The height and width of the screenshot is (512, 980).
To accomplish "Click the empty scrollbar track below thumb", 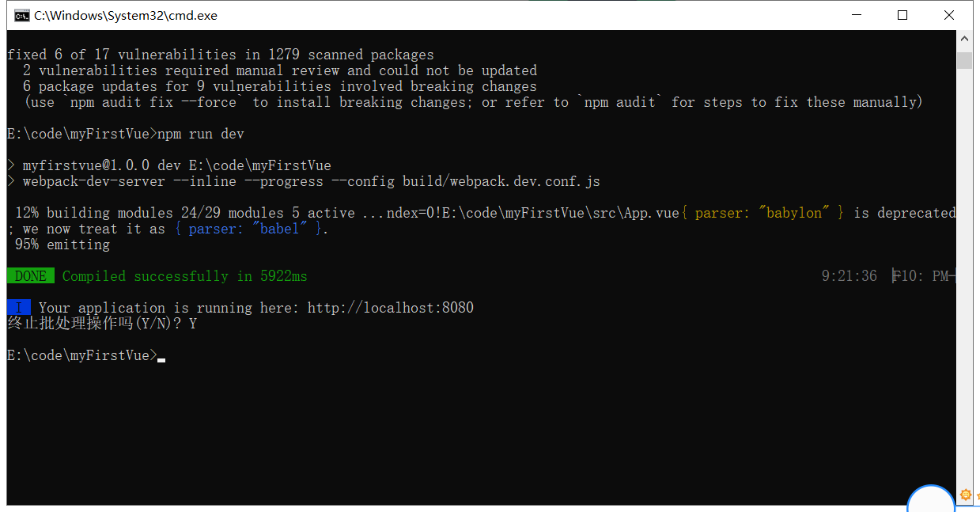I will (x=964, y=277).
